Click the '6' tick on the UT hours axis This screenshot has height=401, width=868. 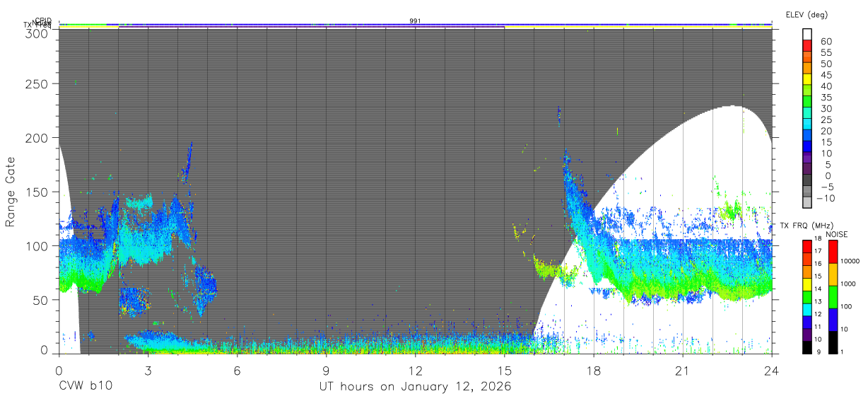pyautogui.click(x=237, y=371)
